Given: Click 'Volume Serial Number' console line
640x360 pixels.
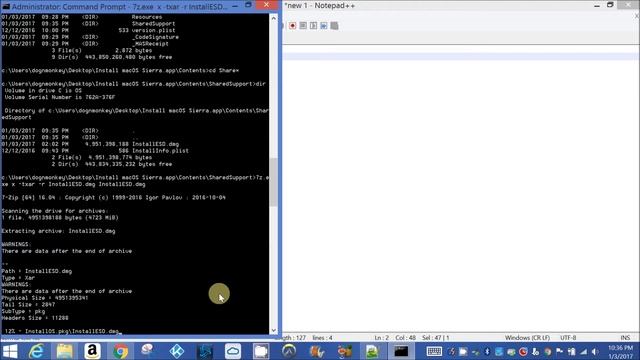Looking at the screenshot, I should point(60,97).
